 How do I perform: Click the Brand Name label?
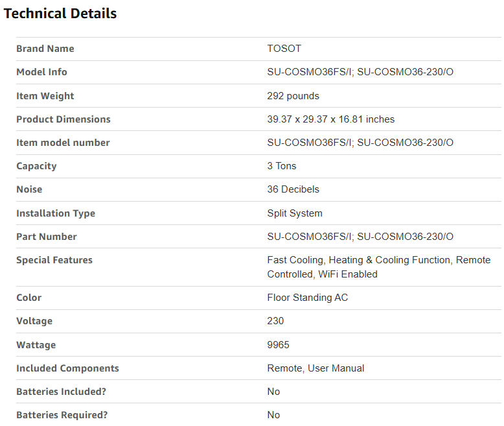(x=45, y=49)
